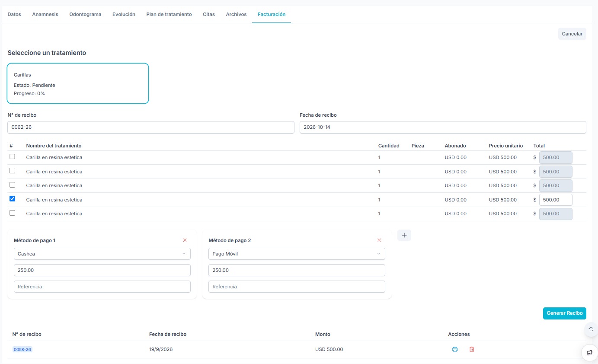This screenshot has height=364, width=598.
Task: Click the Seleccione un tratamiento heading
Action: point(47,53)
